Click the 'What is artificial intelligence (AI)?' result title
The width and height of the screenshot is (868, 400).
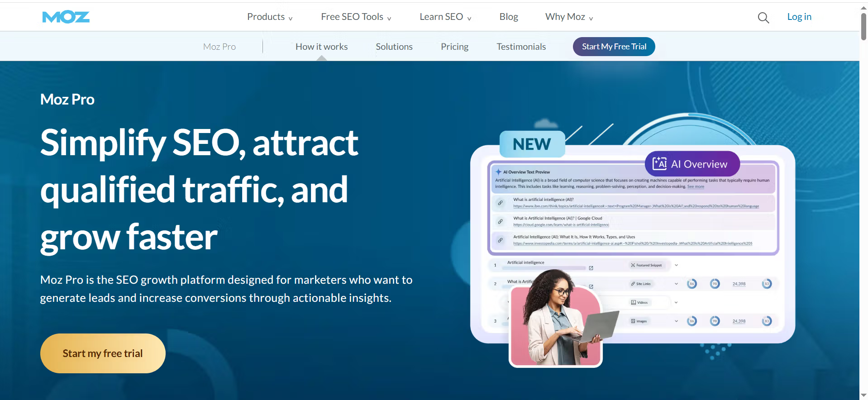click(543, 200)
